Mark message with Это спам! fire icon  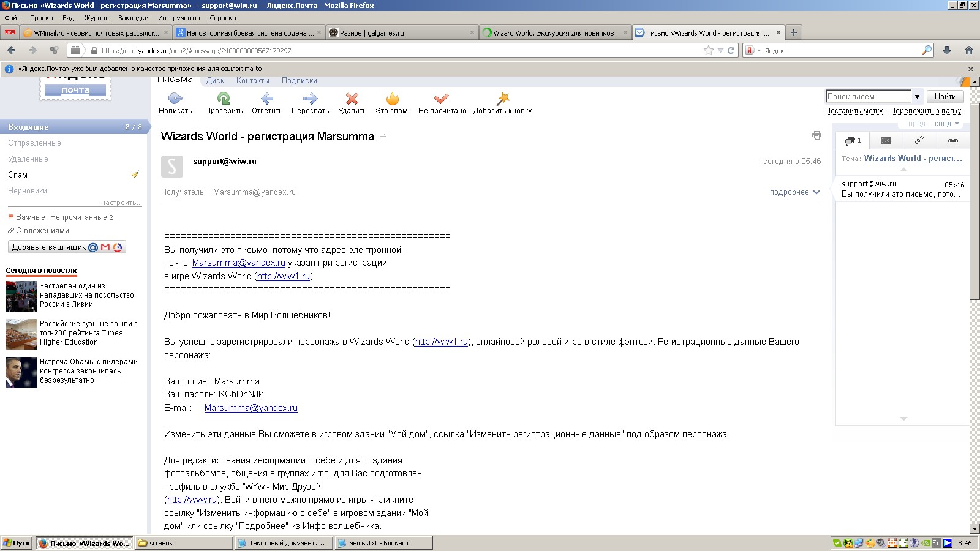pyautogui.click(x=393, y=98)
